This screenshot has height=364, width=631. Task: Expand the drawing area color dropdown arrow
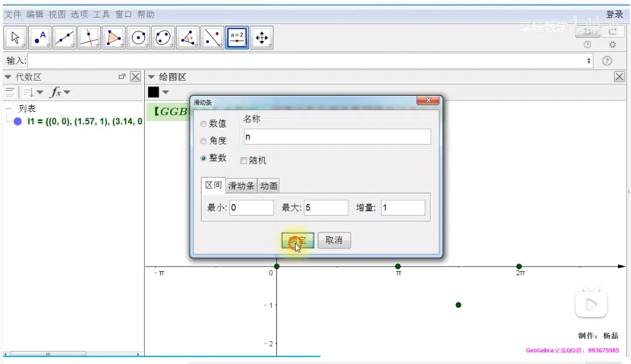click(x=165, y=92)
